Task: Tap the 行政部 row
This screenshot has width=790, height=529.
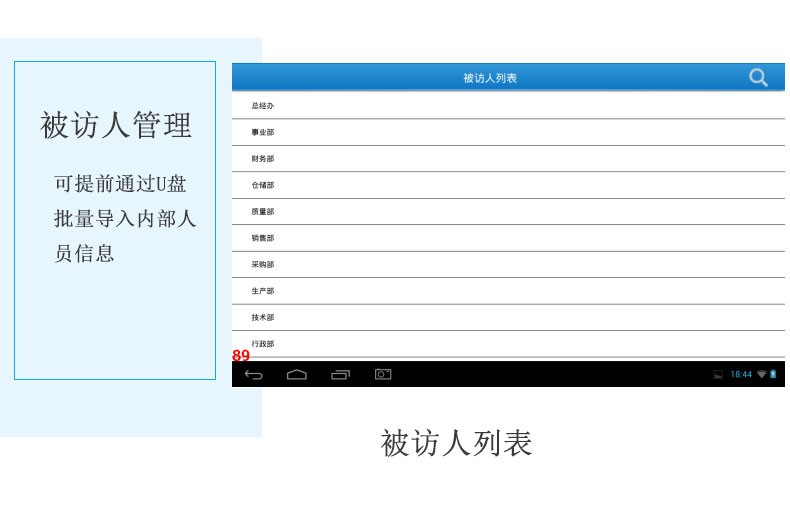Action: [263, 343]
